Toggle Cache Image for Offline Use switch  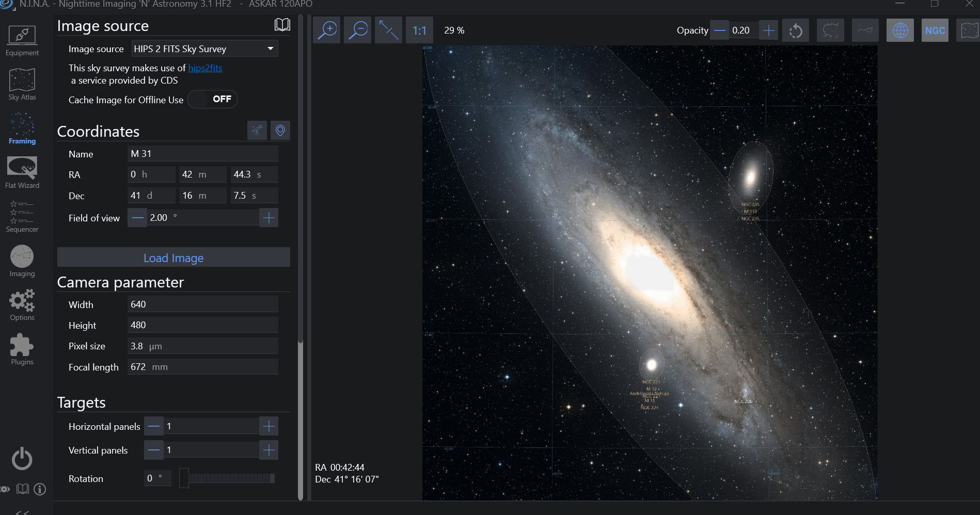(213, 99)
